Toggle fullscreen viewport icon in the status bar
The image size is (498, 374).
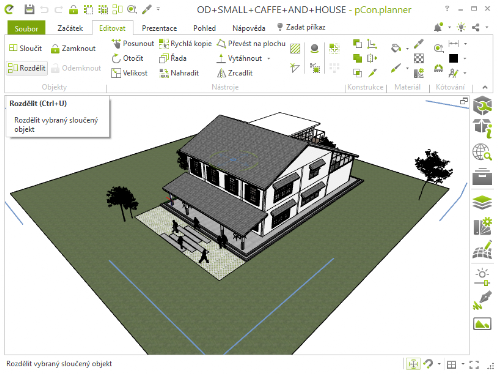tap(474, 365)
